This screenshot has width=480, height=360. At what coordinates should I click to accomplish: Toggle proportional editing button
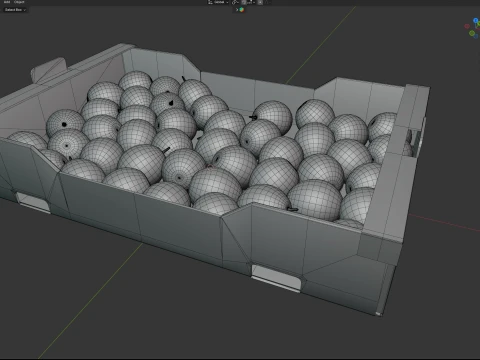coord(260,2)
